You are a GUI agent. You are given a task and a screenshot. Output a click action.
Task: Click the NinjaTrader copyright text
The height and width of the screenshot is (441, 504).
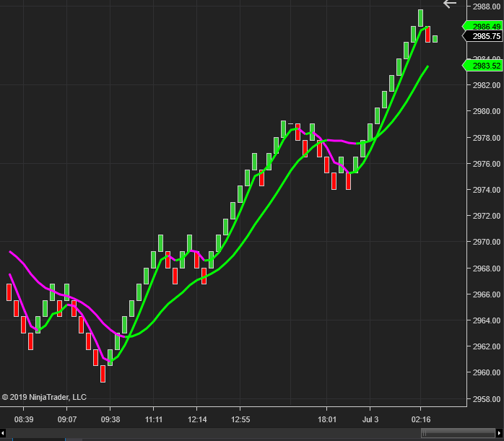pos(44,397)
